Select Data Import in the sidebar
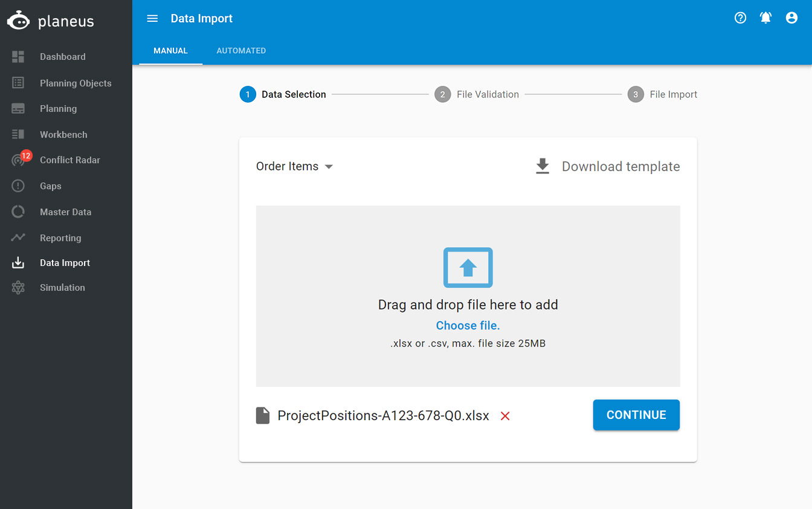 pyautogui.click(x=66, y=263)
